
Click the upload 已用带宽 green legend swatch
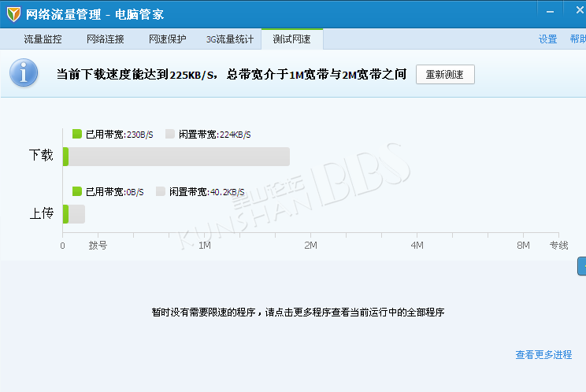click(77, 191)
